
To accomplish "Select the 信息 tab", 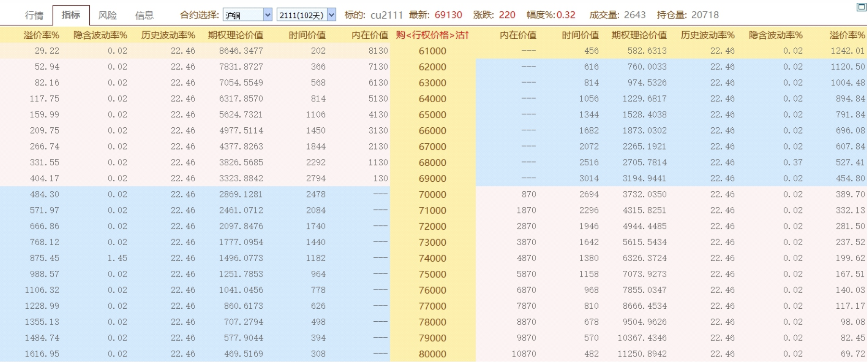I will click(145, 15).
